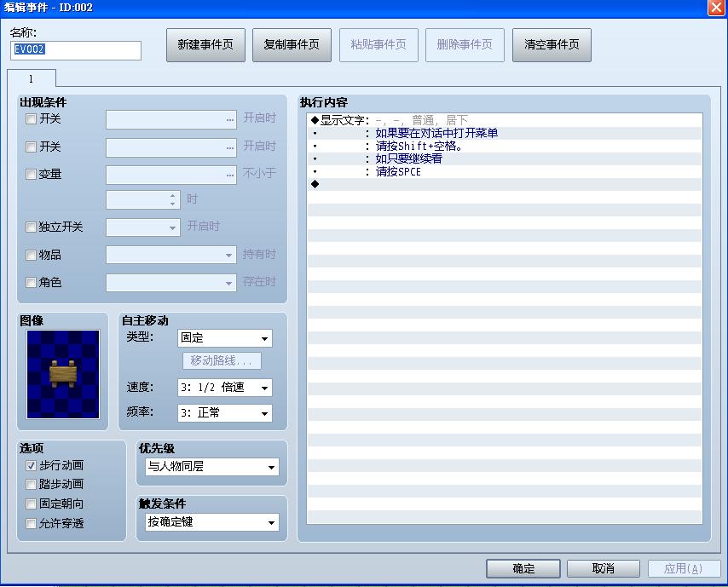Tick the 变量 condition checkbox
Viewport: 728px width, 587px height.
tap(31, 175)
